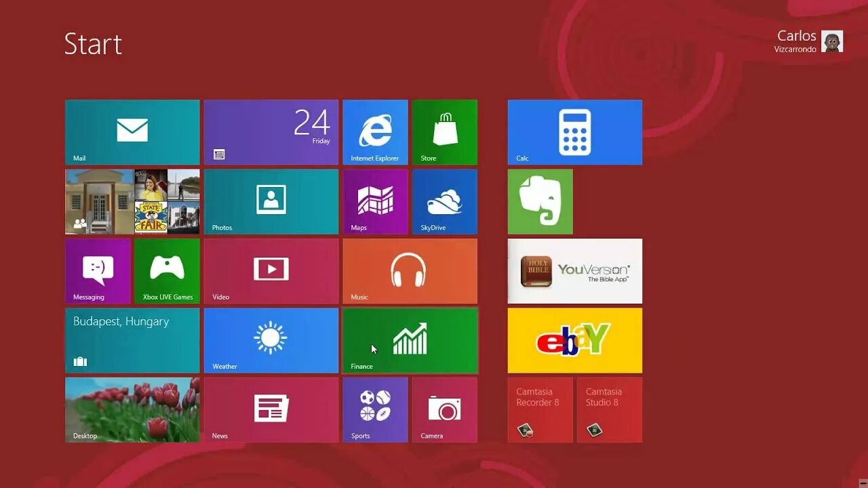The height and width of the screenshot is (488, 868).
Task: Open the Camera tile
Action: tap(445, 410)
